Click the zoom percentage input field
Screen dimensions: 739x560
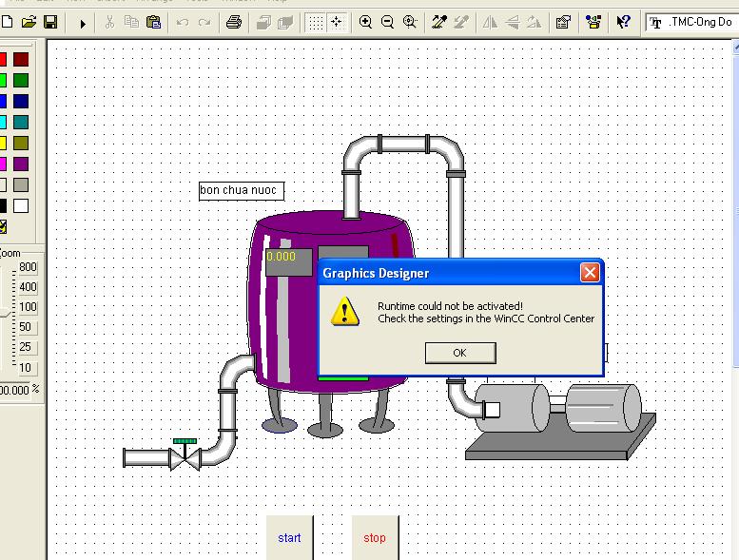pyautogui.click(x=14, y=391)
